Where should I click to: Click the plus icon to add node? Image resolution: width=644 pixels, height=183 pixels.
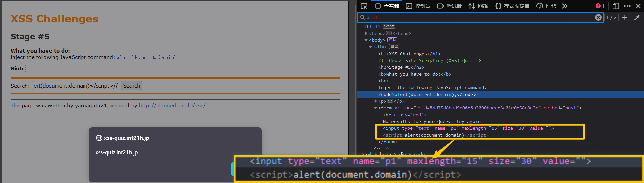tap(625, 17)
